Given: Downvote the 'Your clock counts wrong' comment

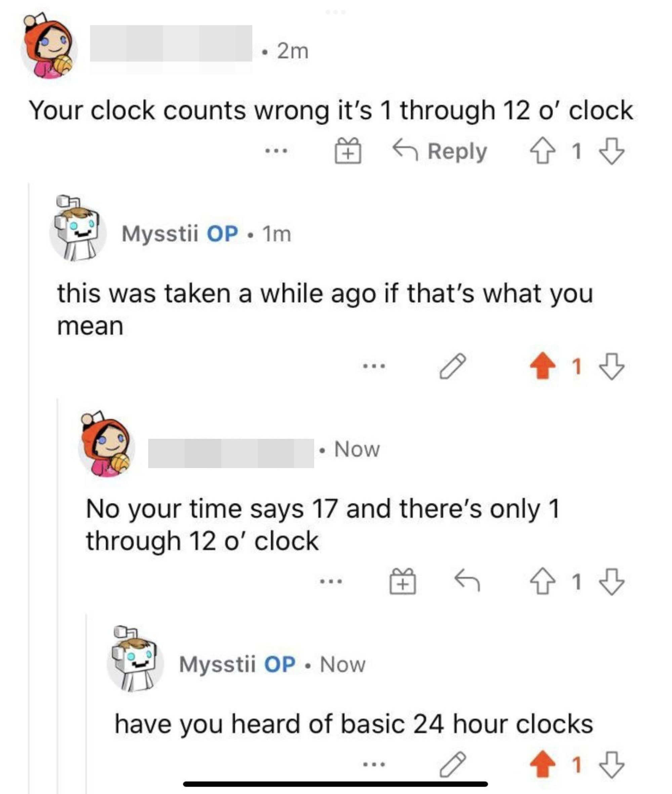Looking at the screenshot, I should click(x=612, y=151).
